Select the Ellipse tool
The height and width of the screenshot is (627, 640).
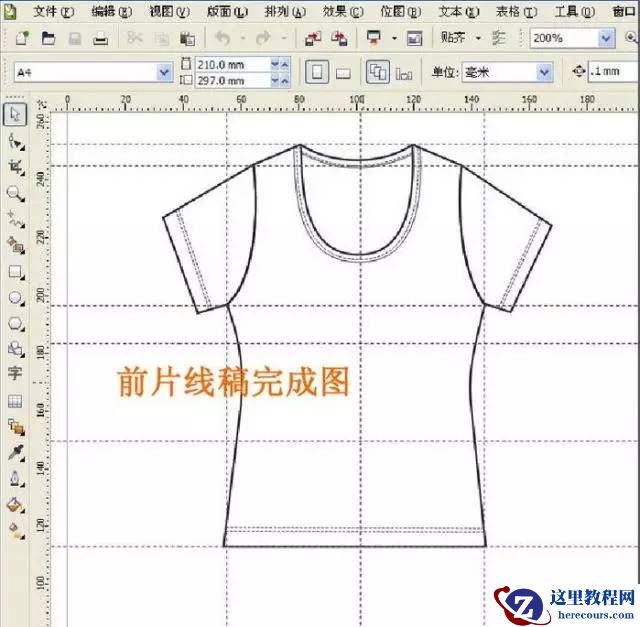point(16,298)
